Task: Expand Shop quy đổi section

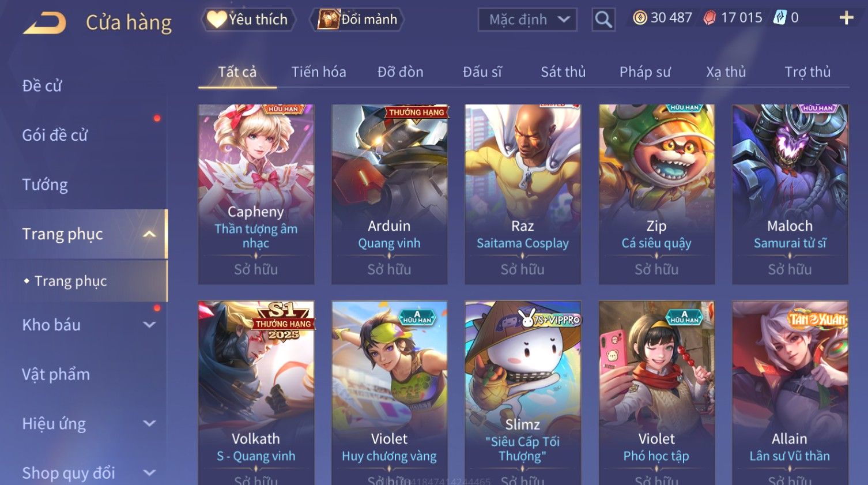Action: tap(149, 473)
